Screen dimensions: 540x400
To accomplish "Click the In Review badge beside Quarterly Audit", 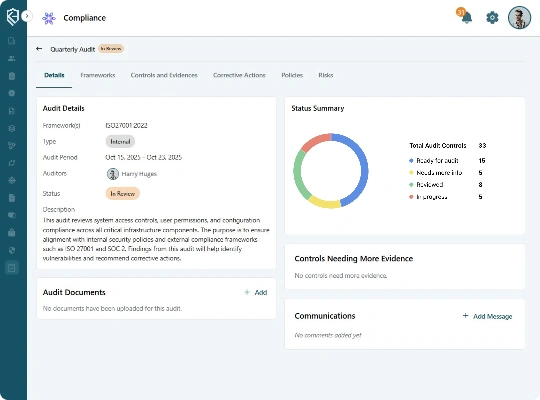I will [111, 49].
